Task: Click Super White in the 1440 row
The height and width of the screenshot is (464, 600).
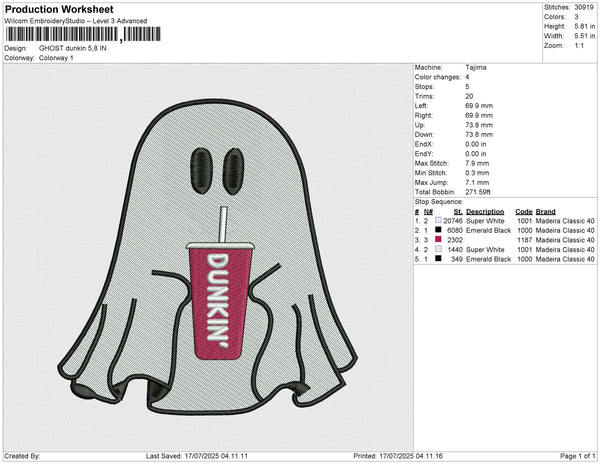Action: (x=485, y=249)
